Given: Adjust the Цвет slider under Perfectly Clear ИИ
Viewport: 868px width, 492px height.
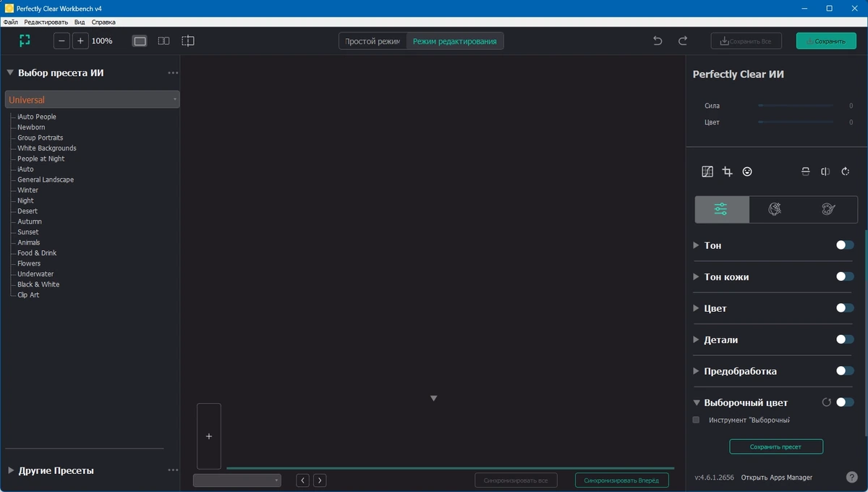Looking at the screenshot, I should pos(796,122).
